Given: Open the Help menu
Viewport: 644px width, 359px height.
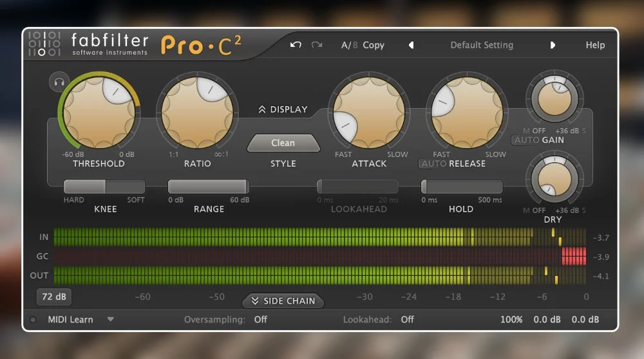Looking at the screenshot, I should pos(595,45).
